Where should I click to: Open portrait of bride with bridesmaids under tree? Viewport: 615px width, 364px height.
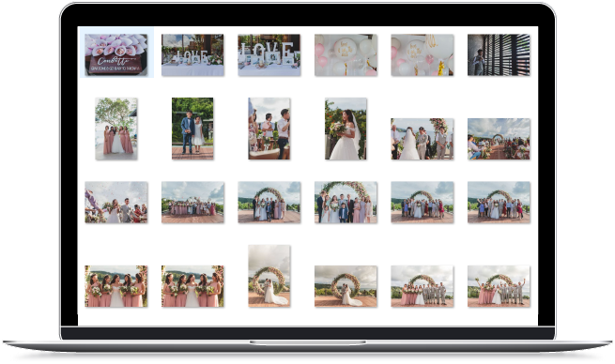tap(116, 129)
